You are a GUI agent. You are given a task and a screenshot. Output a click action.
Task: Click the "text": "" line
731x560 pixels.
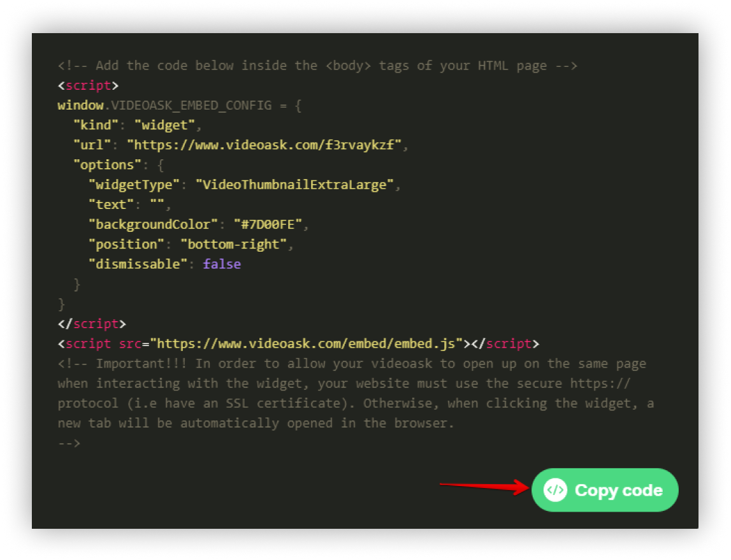130,205
